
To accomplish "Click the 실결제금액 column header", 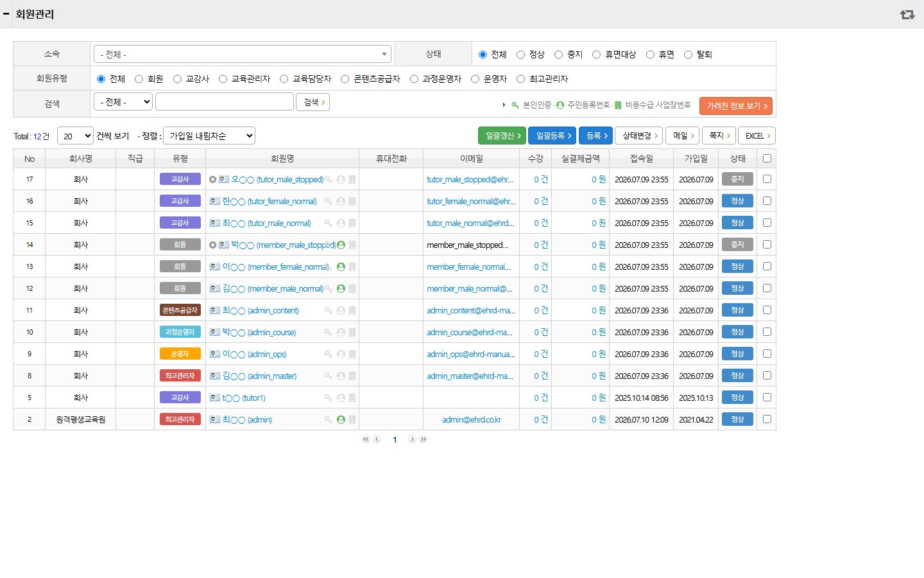I will [x=581, y=159].
